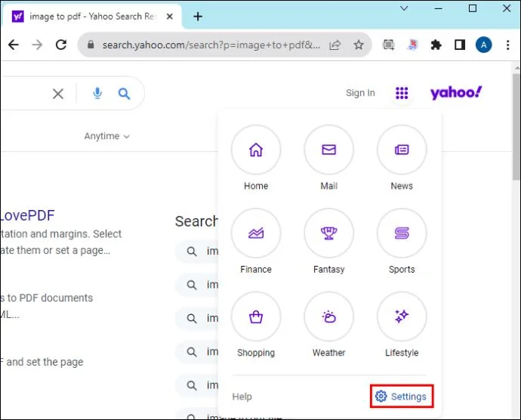Image resolution: width=521 pixels, height=420 pixels.
Task: Open the Extensions puzzle icon
Action: pos(436,45)
